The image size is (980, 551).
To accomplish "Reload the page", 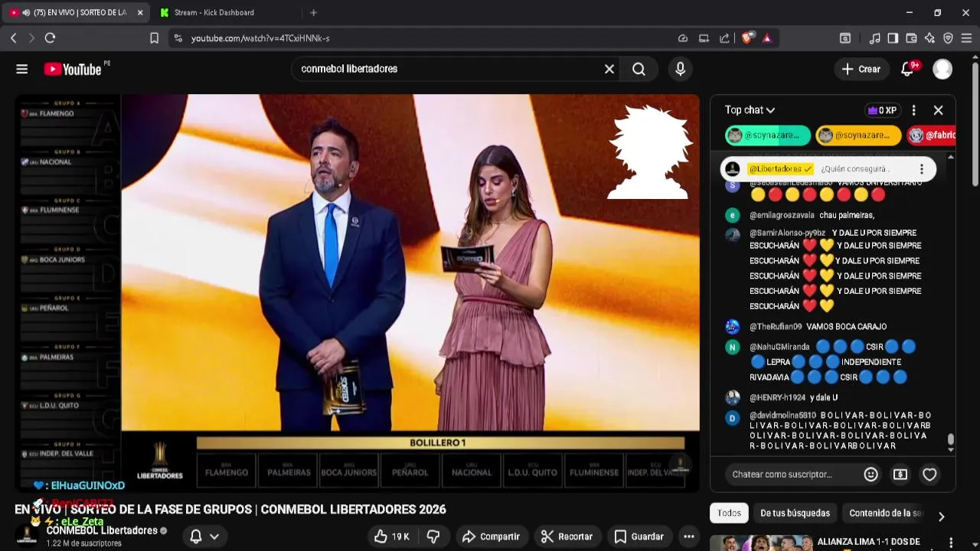I will coord(50,37).
